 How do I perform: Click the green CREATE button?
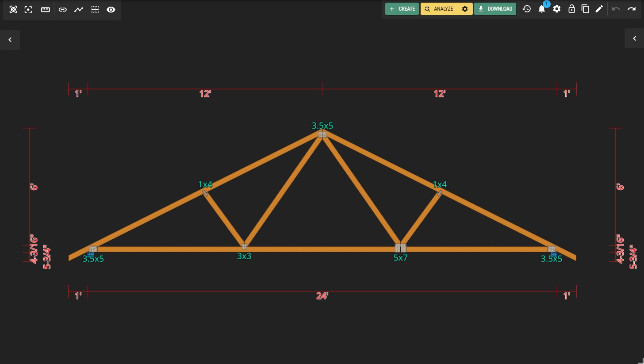click(x=402, y=9)
